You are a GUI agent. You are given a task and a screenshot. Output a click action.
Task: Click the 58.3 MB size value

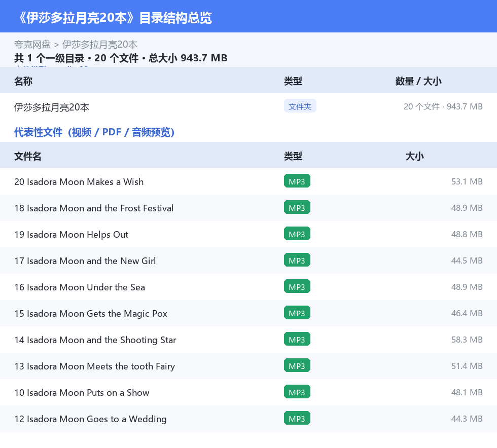(467, 340)
